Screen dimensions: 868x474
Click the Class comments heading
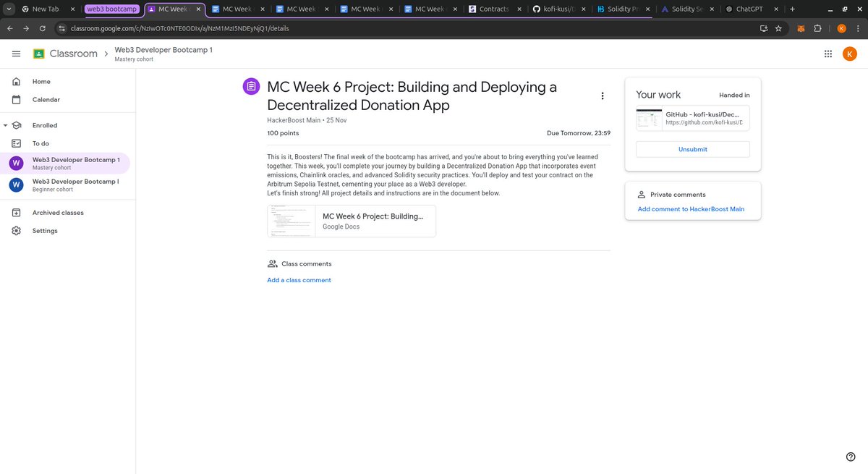tap(307, 264)
